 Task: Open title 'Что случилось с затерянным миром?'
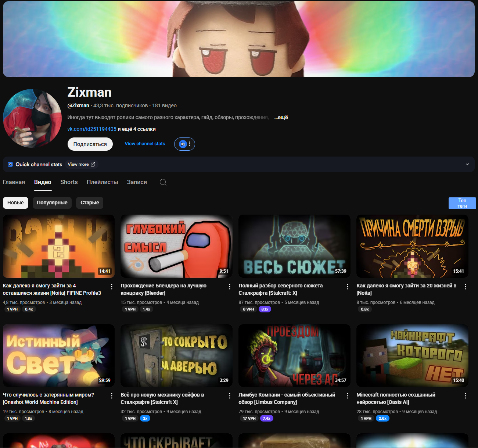[x=48, y=398]
